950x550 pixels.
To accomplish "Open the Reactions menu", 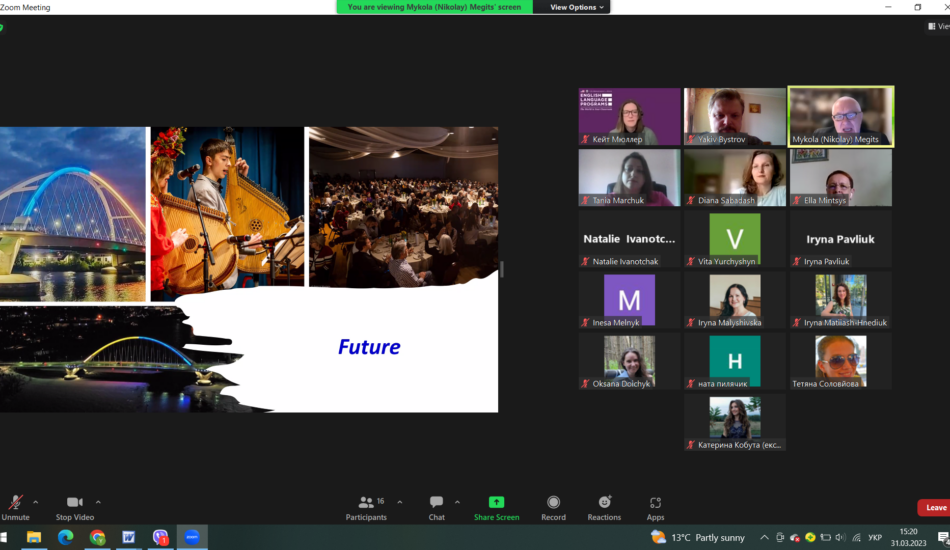I will (x=604, y=502).
